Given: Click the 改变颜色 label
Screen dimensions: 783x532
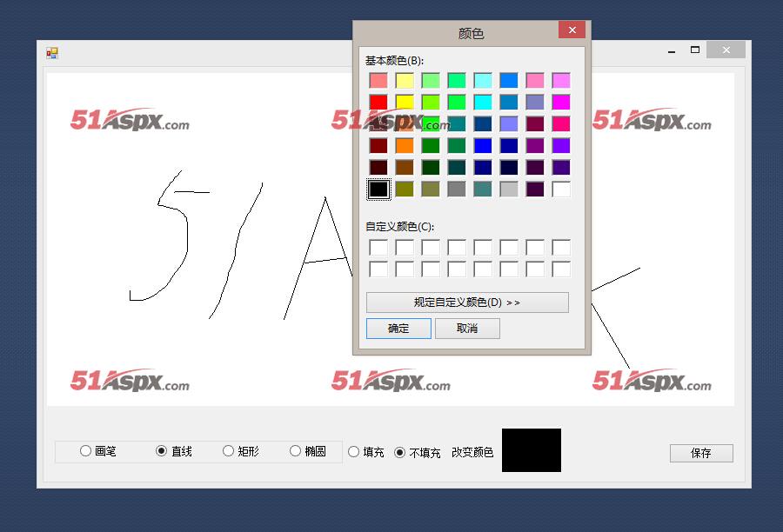Looking at the screenshot, I should click(472, 452).
